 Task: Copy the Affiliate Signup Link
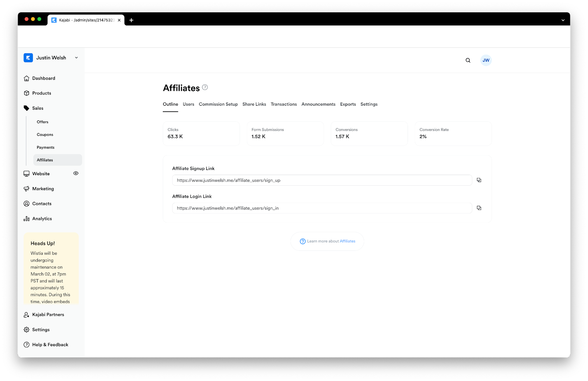click(479, 180)
